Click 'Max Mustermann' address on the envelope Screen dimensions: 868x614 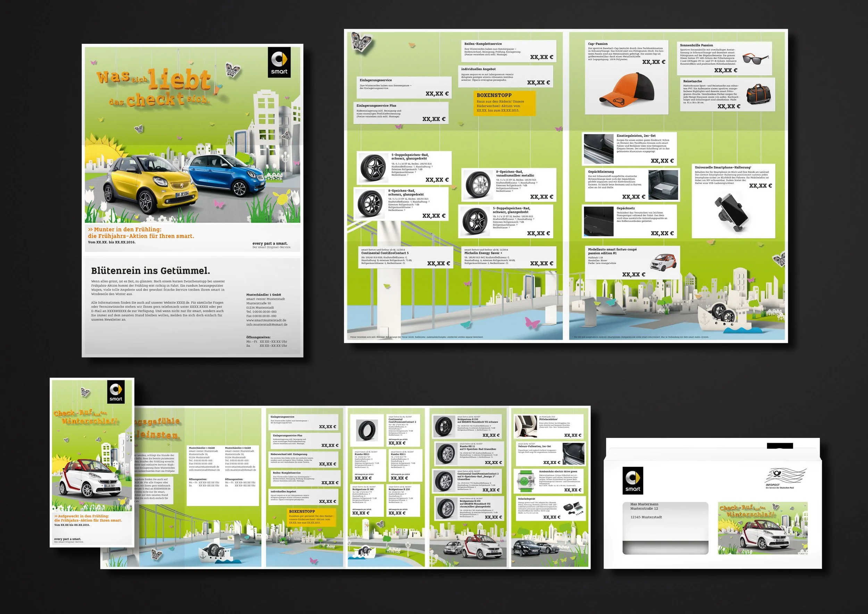coord(644,504)
